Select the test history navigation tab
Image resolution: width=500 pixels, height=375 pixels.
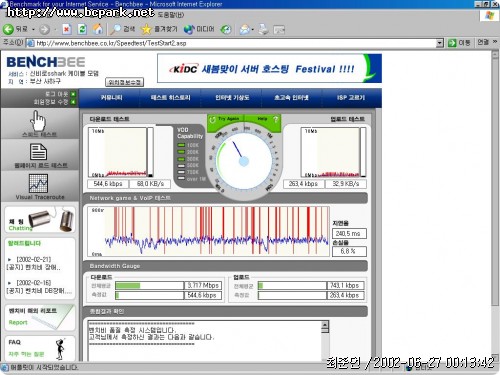pos(171,98)
